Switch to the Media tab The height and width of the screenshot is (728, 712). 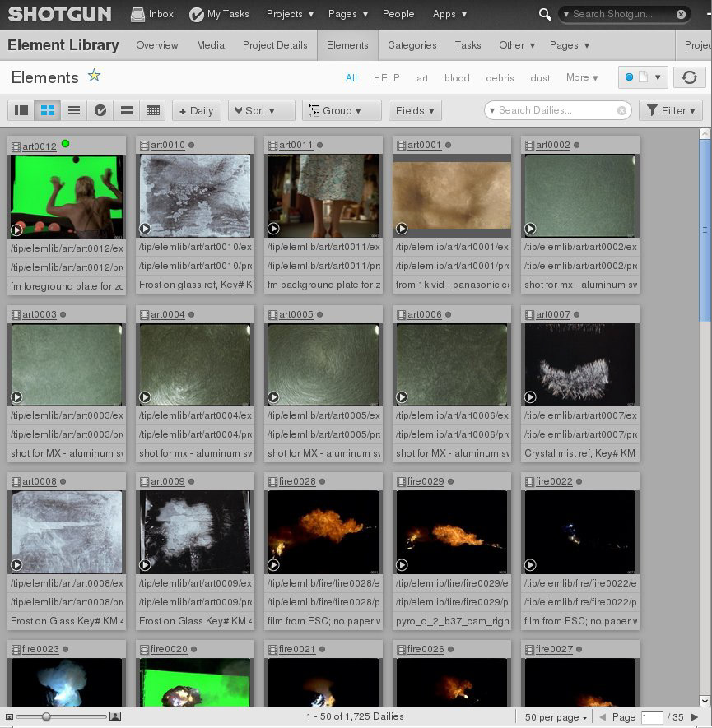click(211, 45)
